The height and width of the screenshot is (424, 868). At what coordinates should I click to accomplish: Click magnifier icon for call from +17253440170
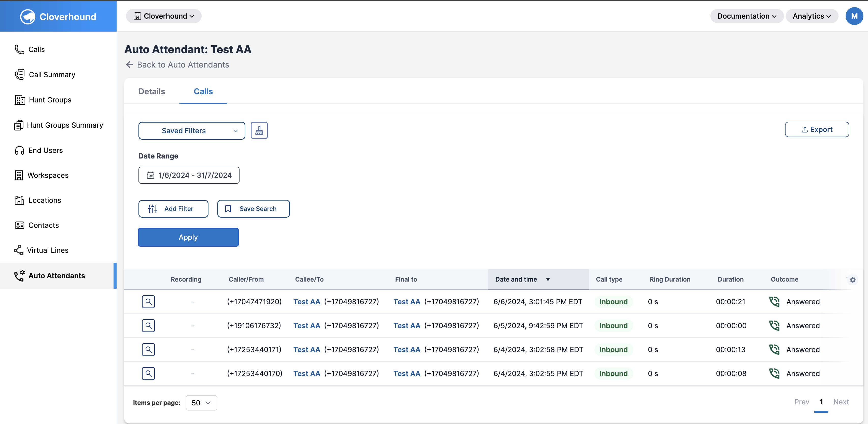pos(148,373)
